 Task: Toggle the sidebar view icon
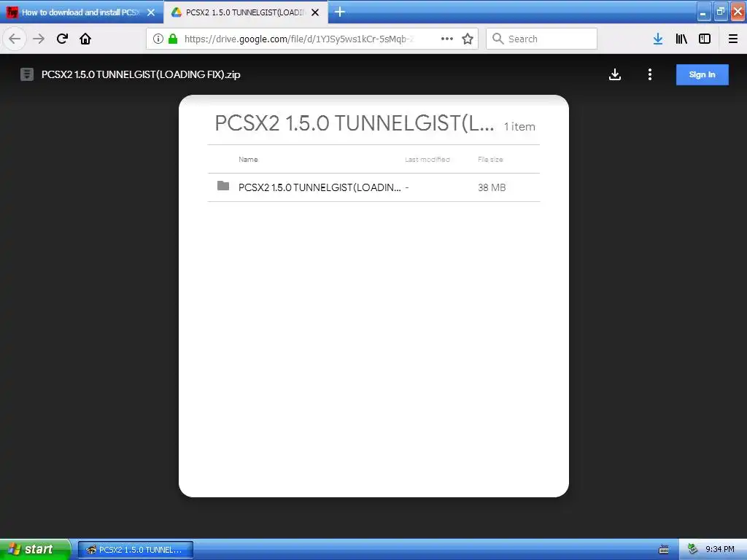[705, 39]
